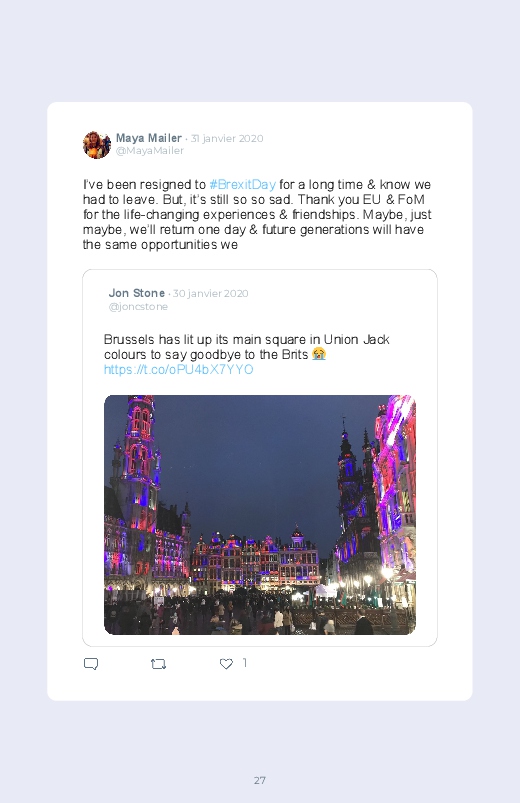
Task: Open the #BrexitDay hashtag
Action: tap(242, 184)
